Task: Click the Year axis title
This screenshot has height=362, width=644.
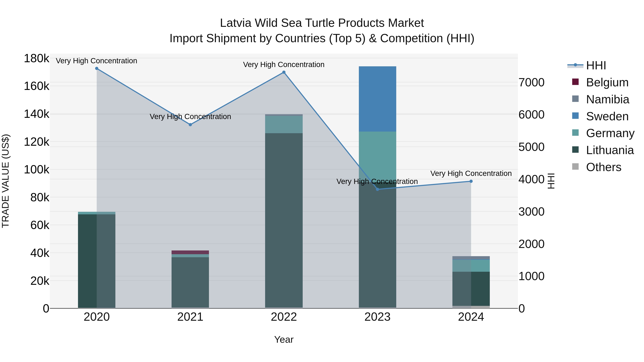Action: point(284,339)
